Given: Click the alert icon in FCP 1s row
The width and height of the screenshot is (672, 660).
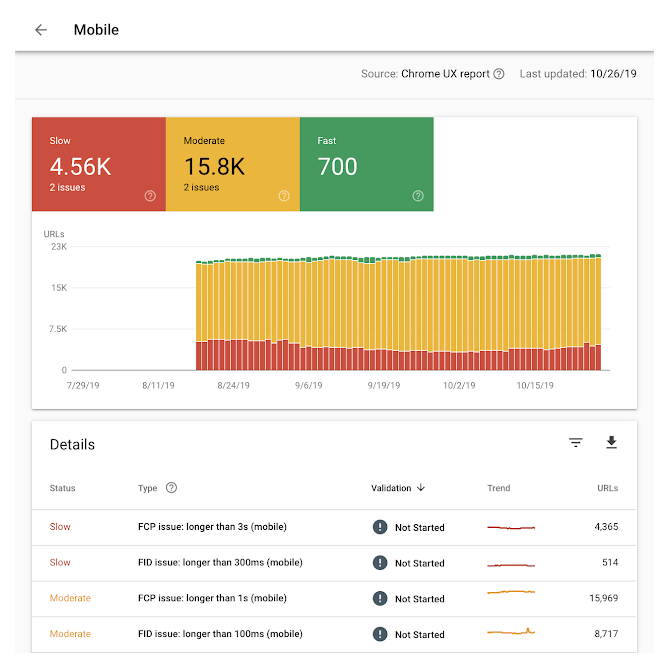Looking at the screenshot, I should coord(380,598).
